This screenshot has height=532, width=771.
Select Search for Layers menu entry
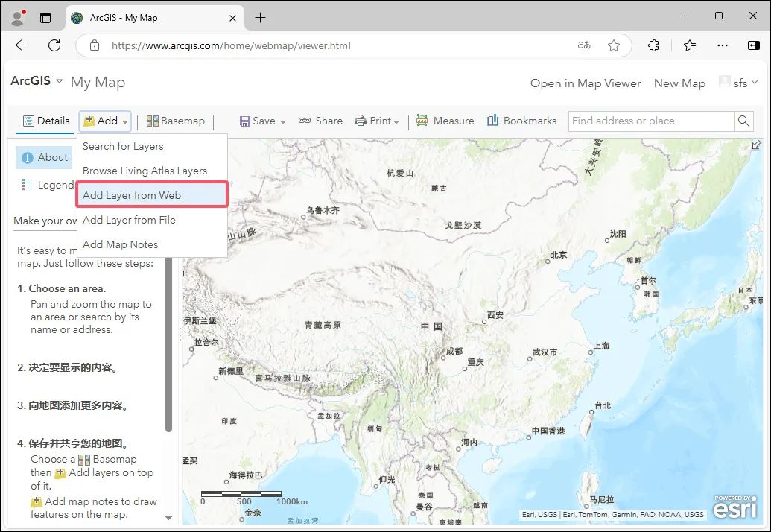[123, 146]
